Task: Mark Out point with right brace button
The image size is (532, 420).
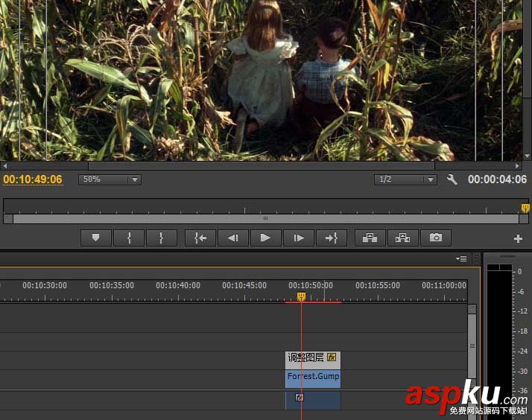Action: point(161,238)
